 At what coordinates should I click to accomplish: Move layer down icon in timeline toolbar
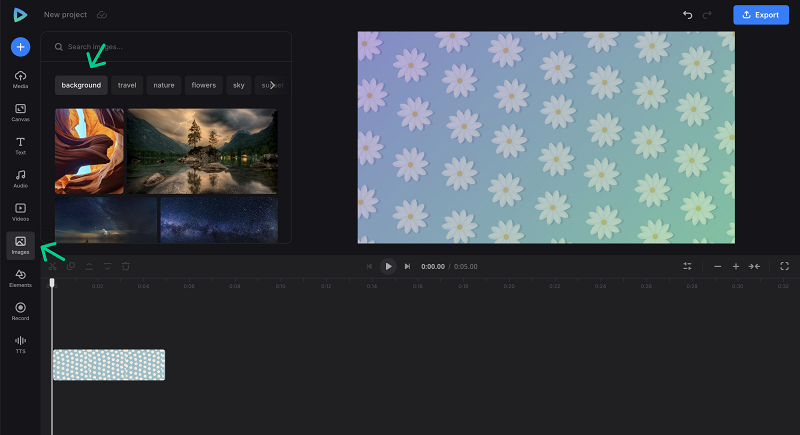[x=107, y=266]
